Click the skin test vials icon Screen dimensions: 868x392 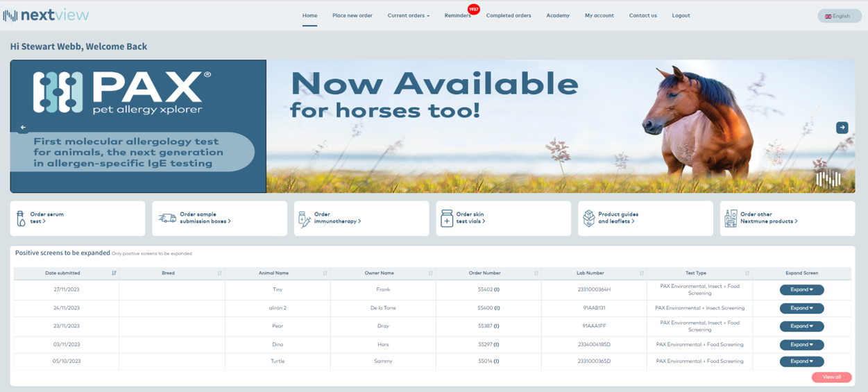coord(447,219)
